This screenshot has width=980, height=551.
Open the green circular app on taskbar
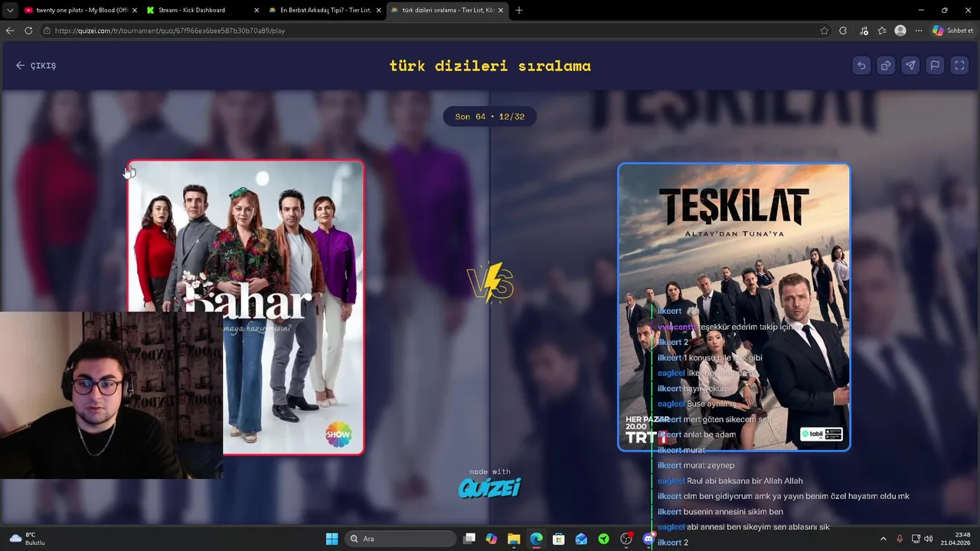pos(604,539)
